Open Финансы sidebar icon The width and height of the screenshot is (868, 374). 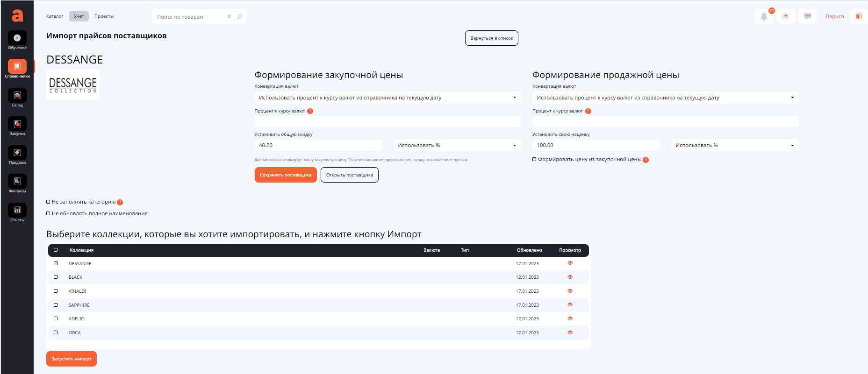tap(17, 182)
